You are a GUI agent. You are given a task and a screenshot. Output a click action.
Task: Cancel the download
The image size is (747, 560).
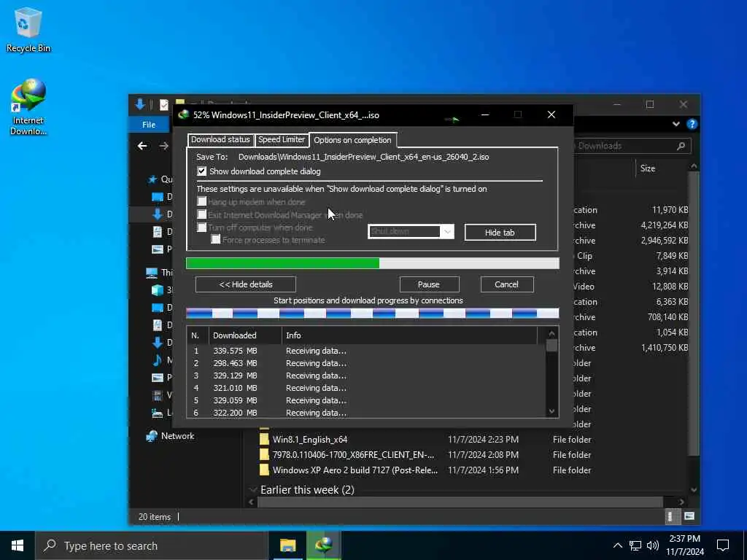click(506, 284)
